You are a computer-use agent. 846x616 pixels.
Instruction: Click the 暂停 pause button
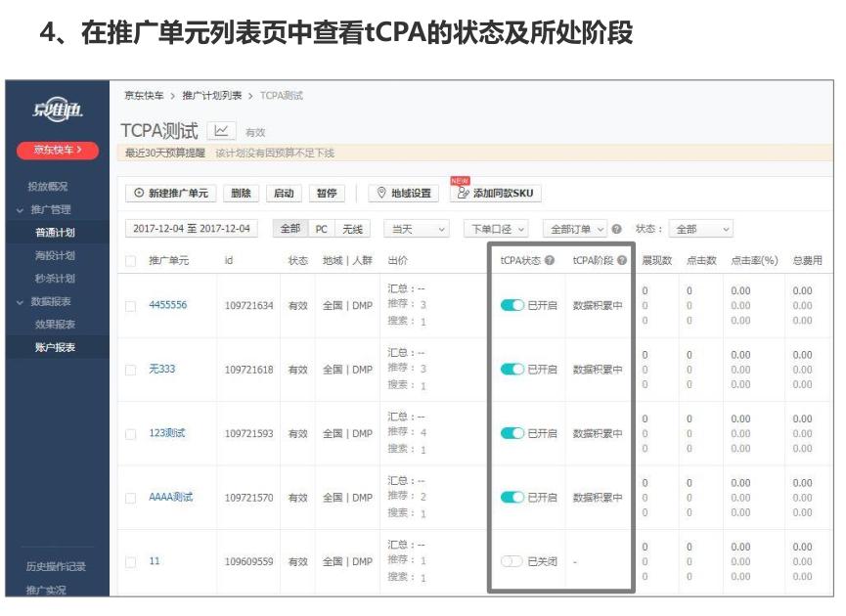point(326,193)
